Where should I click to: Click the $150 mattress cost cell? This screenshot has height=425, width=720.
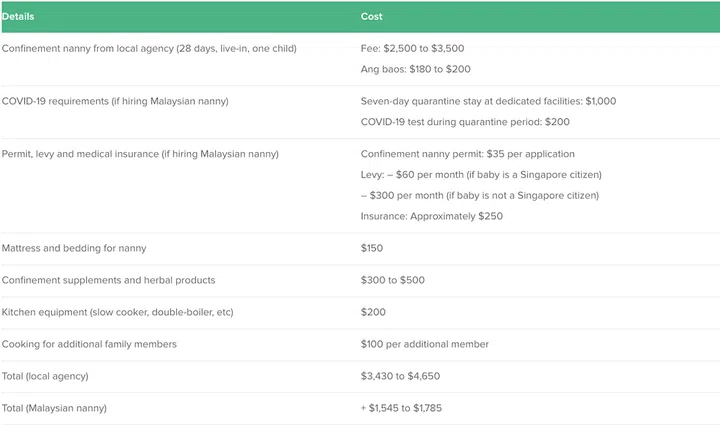[371, 248]
